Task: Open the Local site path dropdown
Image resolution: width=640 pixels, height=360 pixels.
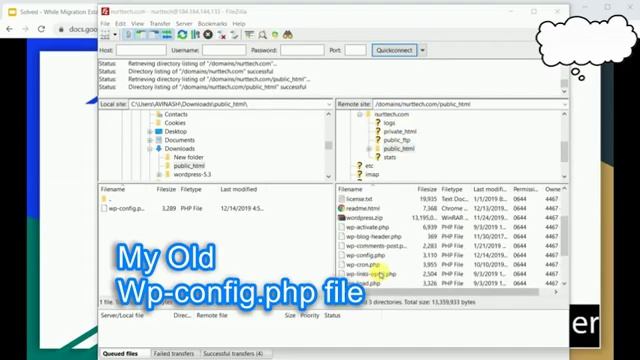Action: coord(329,104)
